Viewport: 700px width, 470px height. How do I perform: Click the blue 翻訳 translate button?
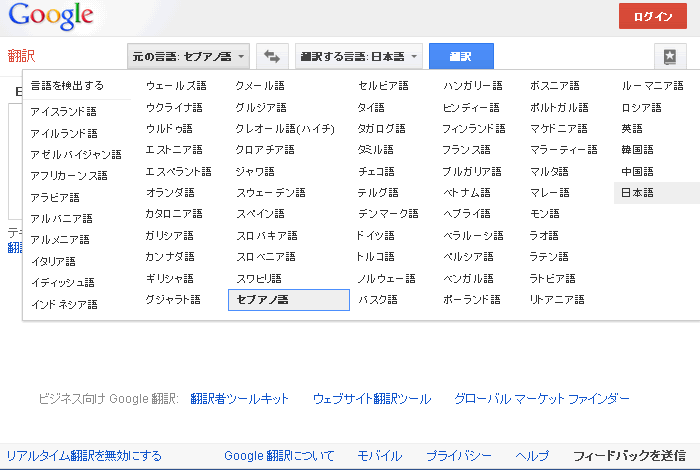tap(461, 56)
